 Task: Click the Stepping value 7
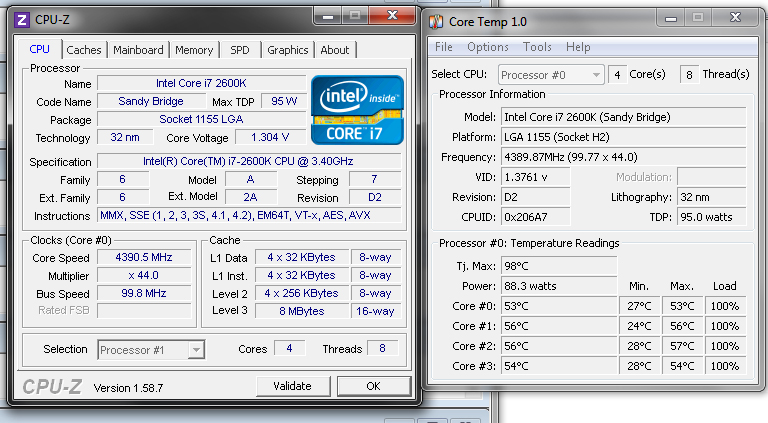(x=375, y=179)
